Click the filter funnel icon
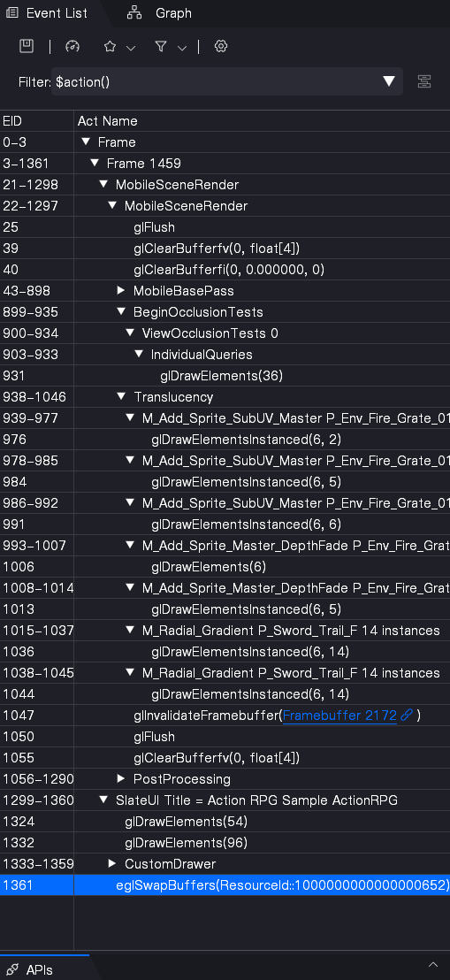The height and width of the screenshot is (980, 450). [161, 46]
